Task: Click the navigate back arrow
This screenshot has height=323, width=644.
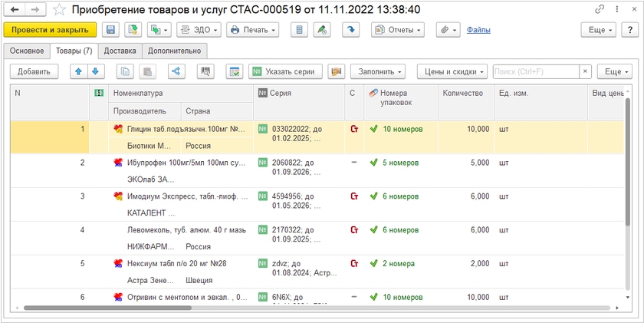Action: pyautogui.click(x=15, y=9)
